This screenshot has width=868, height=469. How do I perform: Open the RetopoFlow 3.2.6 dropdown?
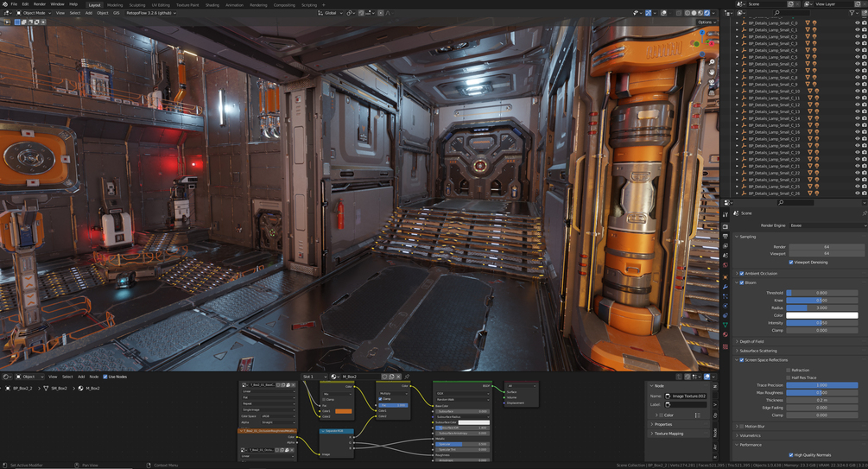[x=150, y=13]
